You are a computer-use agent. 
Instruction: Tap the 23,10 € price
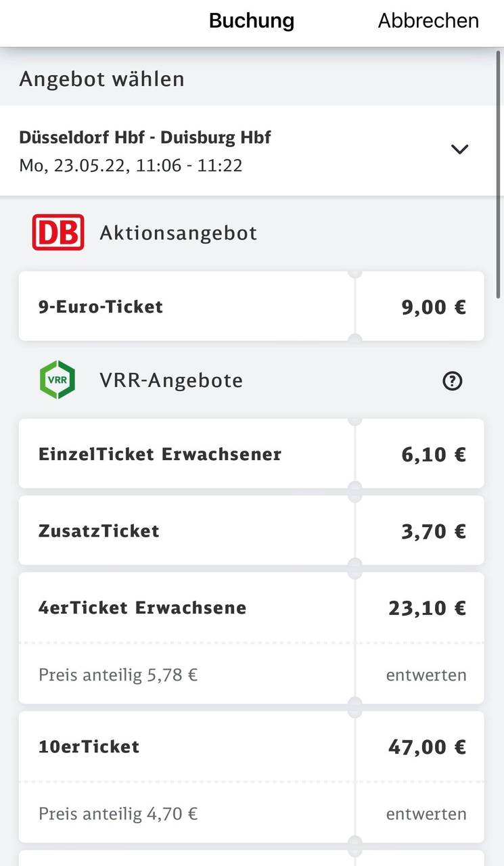coord(427,608)
